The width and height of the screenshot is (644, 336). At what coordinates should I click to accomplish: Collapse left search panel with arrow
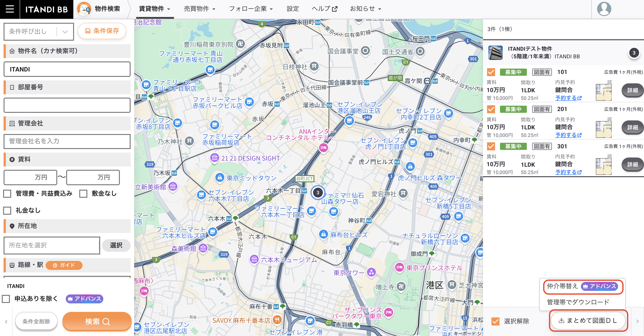[6, 321]
